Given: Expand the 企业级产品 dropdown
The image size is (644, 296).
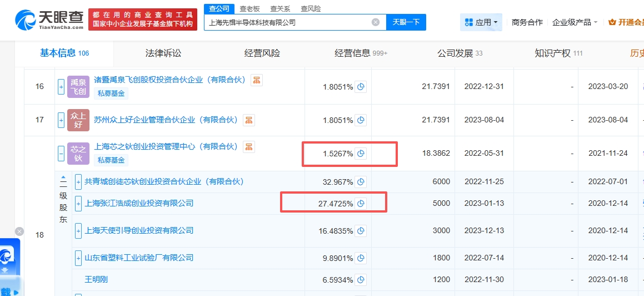Looking at the screenshot, I should click(x=575, y=22).
